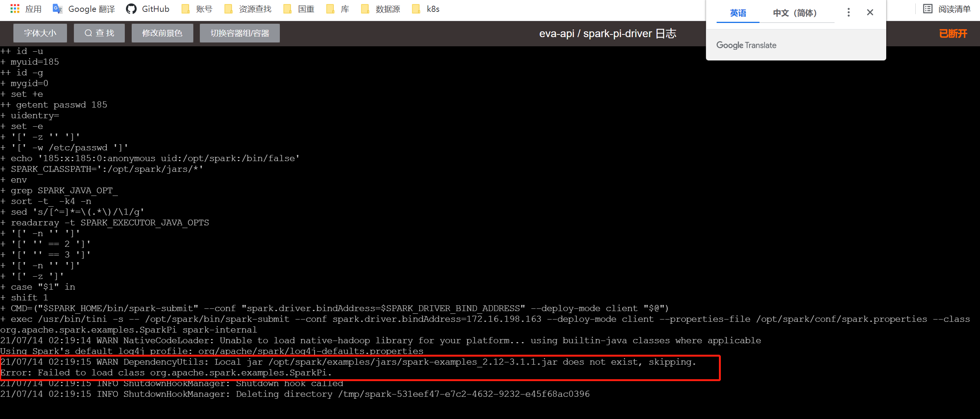Click the Google Translate branding link
Image resolution: width=980 pixels, height=419 pixels.
[746, 45]
